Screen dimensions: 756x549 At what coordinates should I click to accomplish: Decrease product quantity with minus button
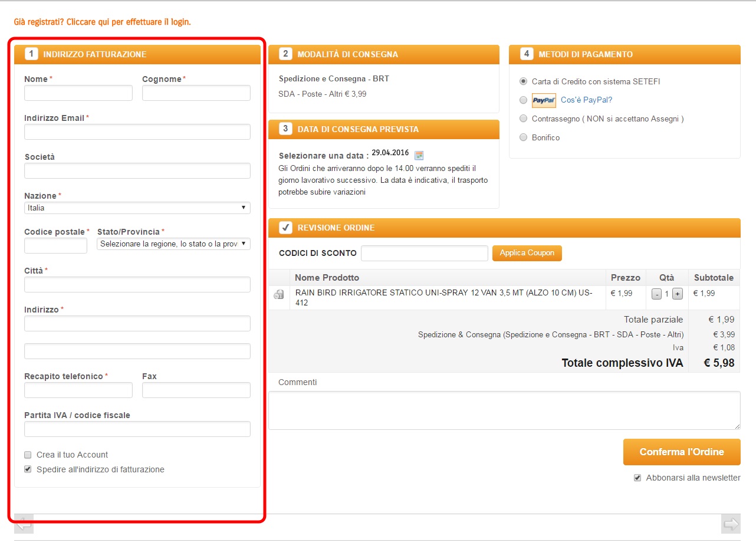(x=656, y=294)
